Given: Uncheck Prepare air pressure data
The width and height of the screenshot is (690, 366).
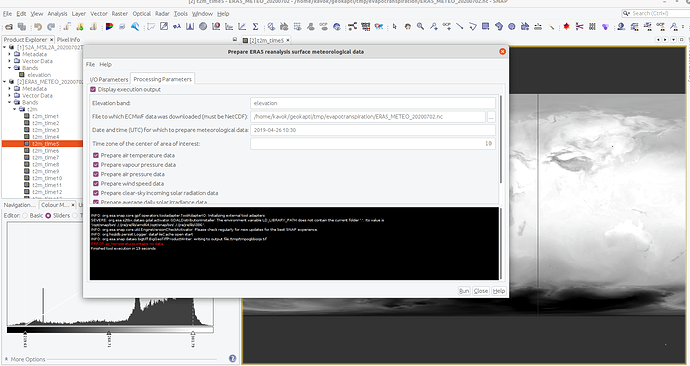Looking at the screenshot, I should [96, 174].
